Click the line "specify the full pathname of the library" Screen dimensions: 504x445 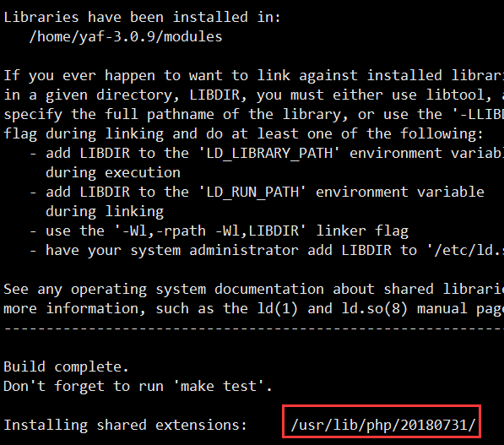coord(254,115)
